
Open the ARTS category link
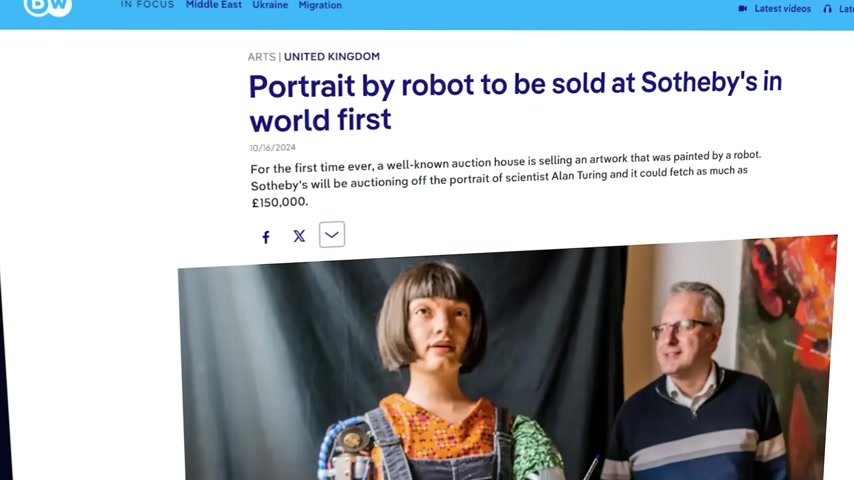261,57
